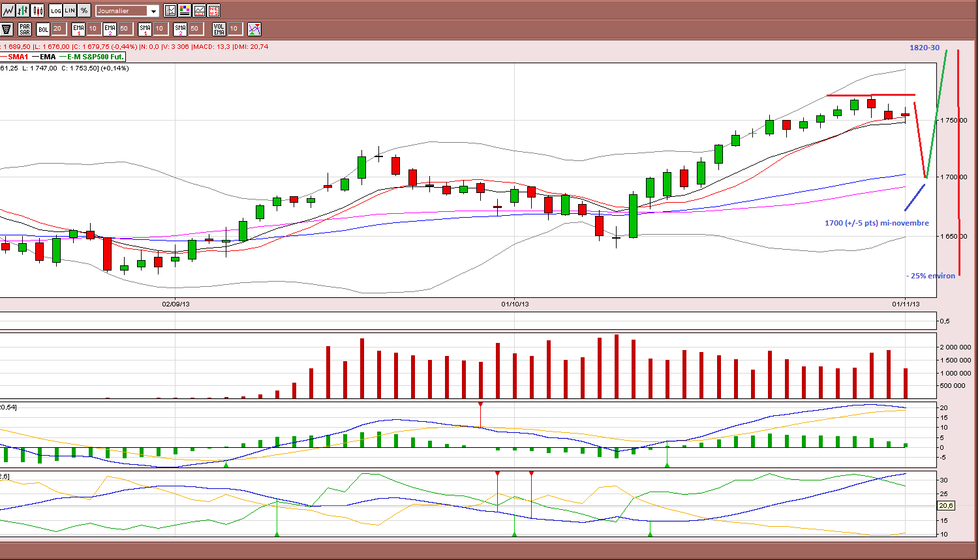
Task: Click the price and volume chart icon
Action: tap(199, 10)
